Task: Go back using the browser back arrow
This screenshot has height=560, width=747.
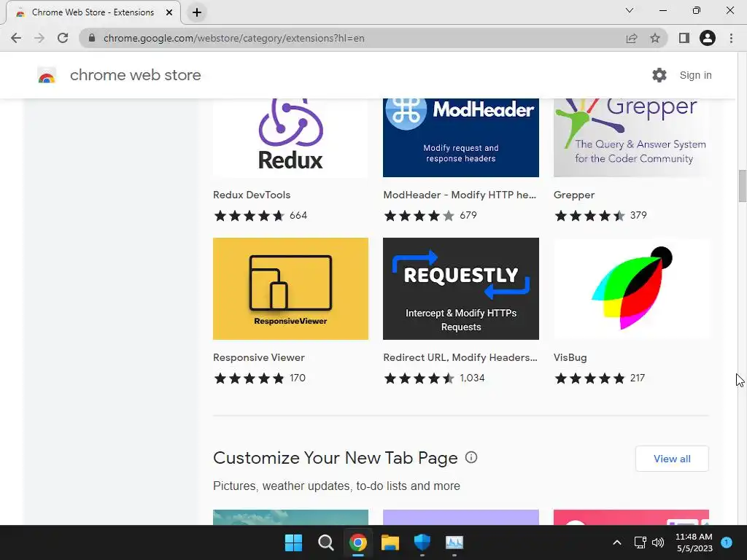Action: (16, 38)
